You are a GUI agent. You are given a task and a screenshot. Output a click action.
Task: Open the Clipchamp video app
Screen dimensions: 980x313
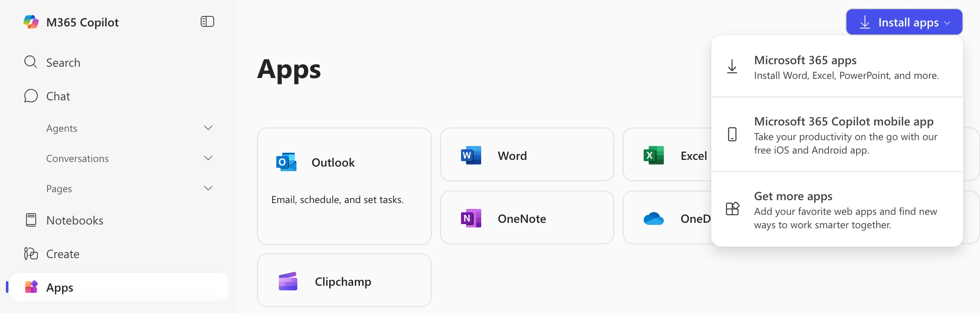point(344,281)
